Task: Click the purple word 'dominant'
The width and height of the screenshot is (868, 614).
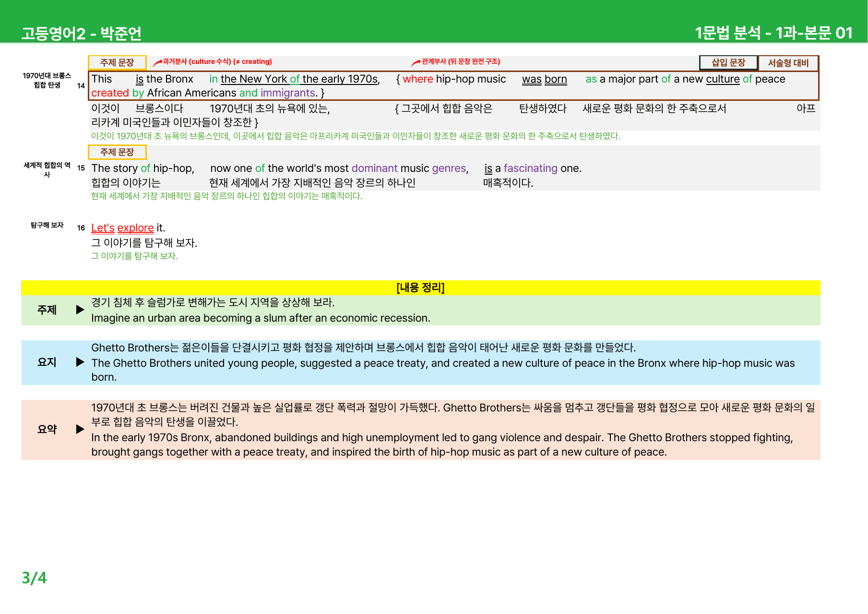Action: (x=374, y=169)
